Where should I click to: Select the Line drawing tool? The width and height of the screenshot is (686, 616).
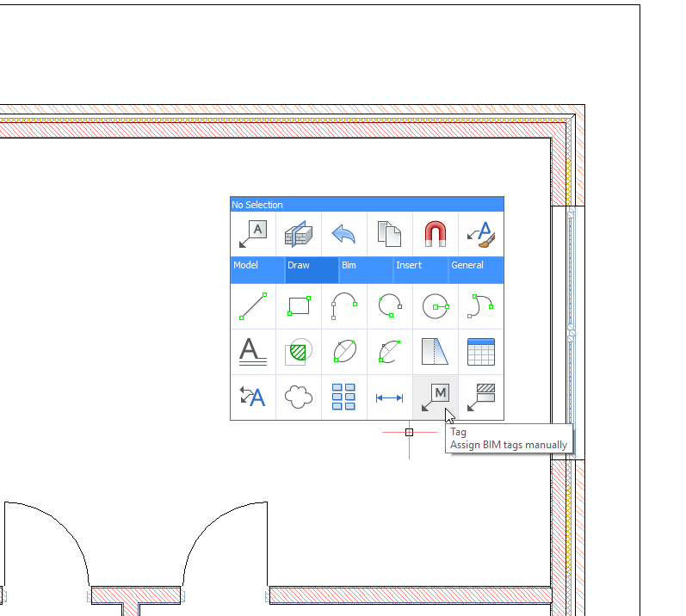253,306
